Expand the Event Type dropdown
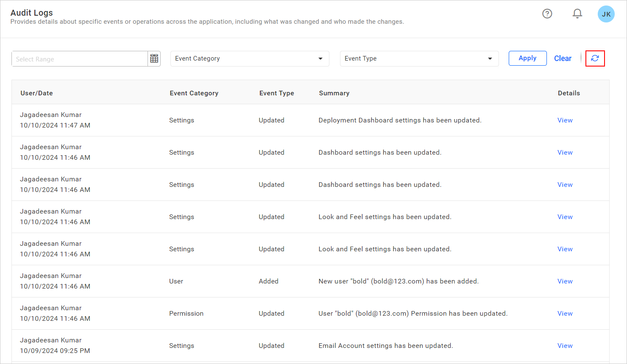The image size is (627, 364). (x=419, y=58)
